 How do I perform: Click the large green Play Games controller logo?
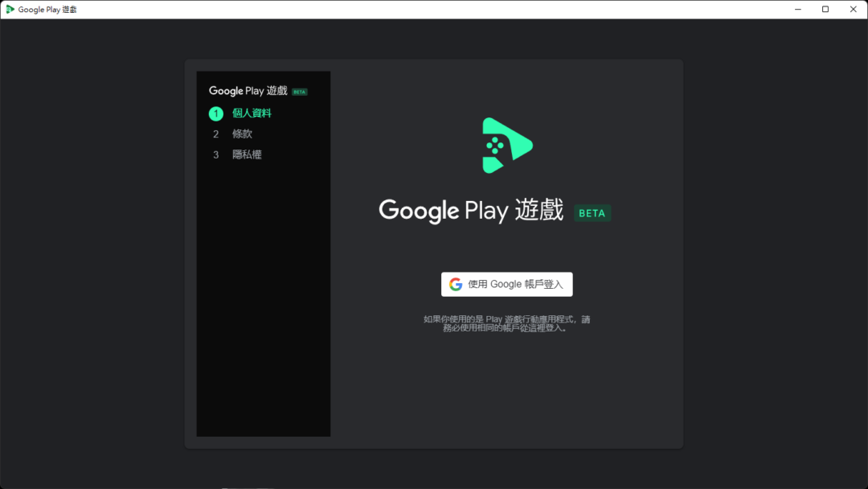(507, 146)
